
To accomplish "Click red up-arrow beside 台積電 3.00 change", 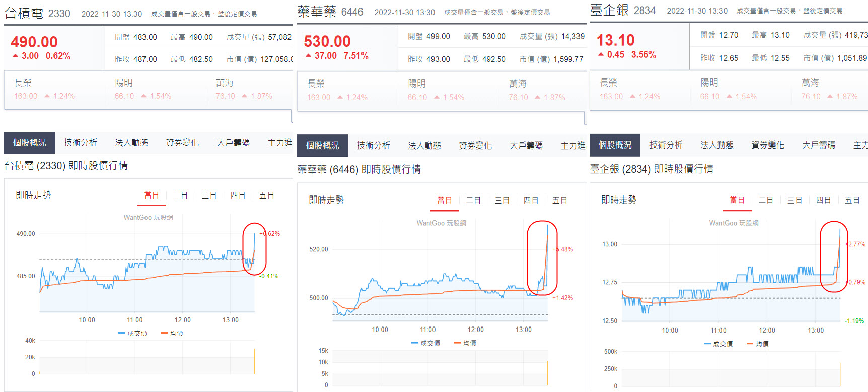I will [15, 56].
